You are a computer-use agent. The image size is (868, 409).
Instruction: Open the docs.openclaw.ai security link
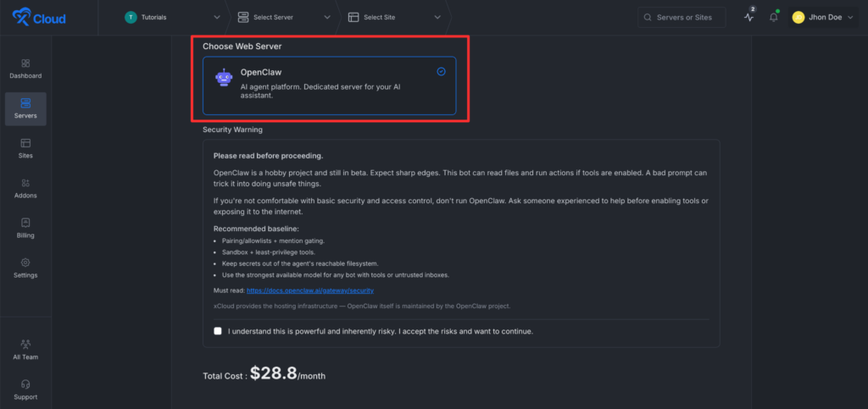[x=310, y=290]
